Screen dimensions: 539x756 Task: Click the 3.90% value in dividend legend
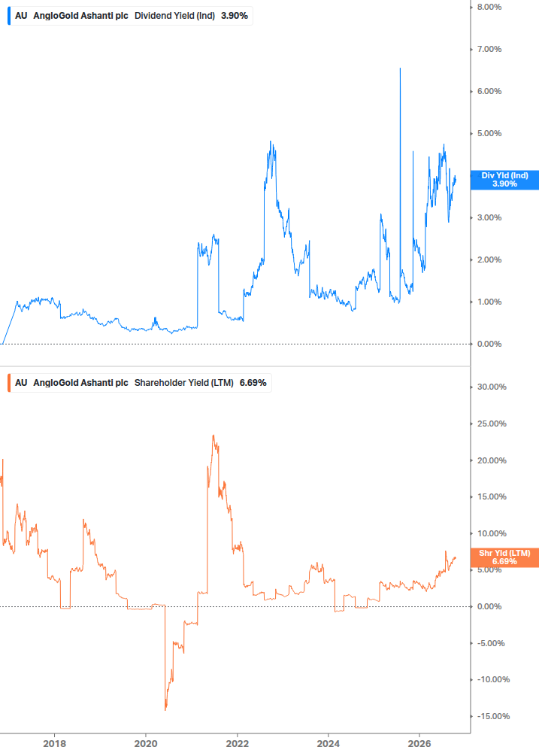[234, 16]
